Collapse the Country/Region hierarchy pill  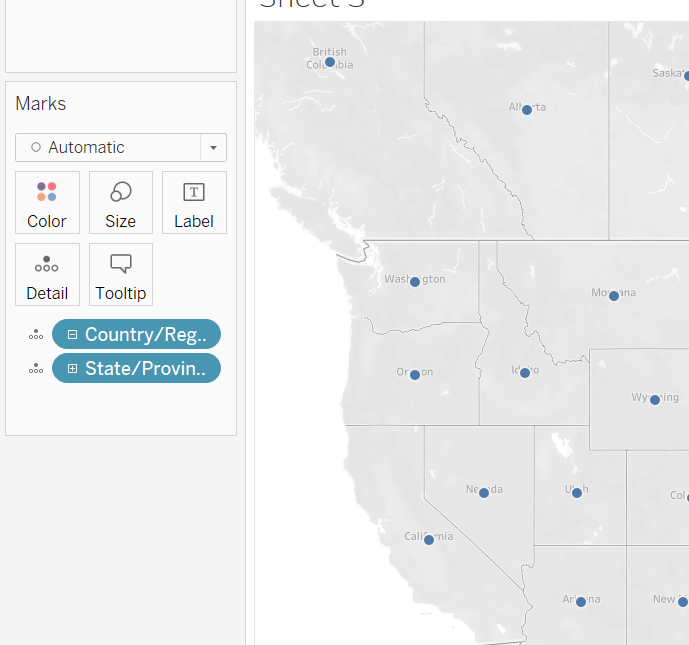72,335
